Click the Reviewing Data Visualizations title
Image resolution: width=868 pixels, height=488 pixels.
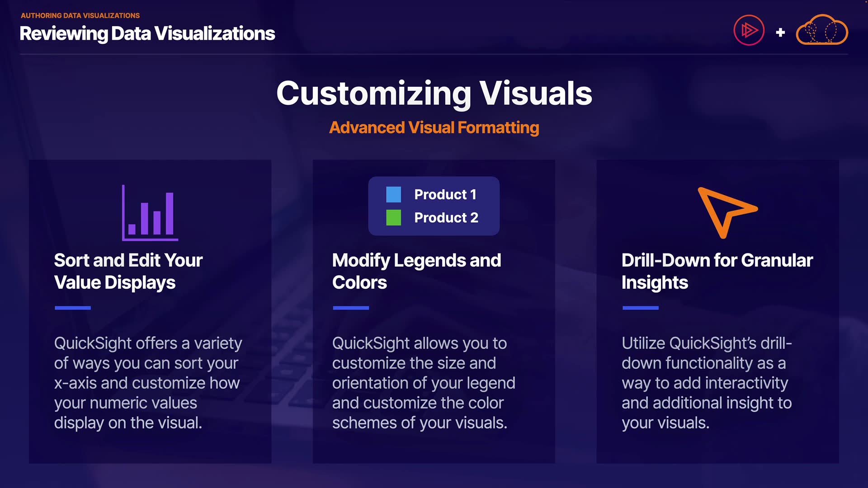(x=147, y=33)
